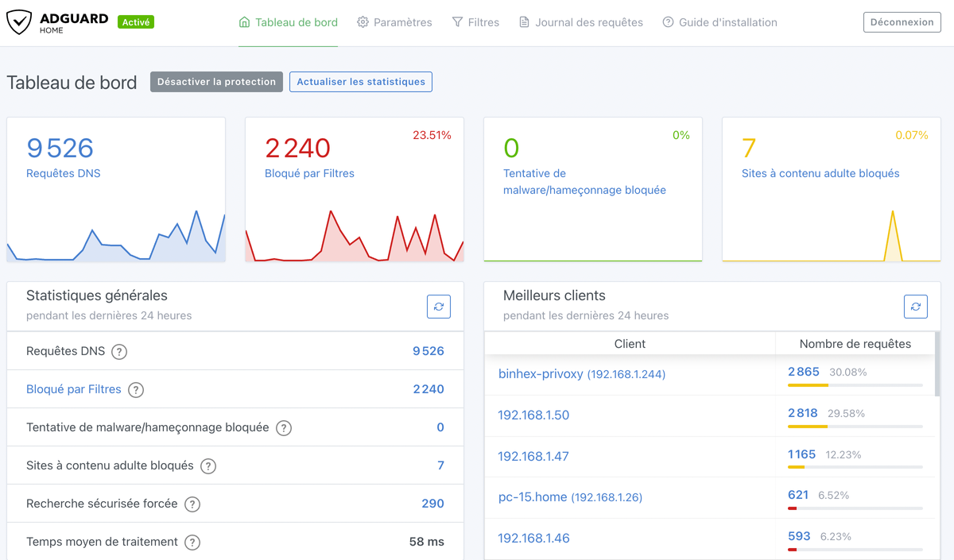Viewport: 954px width, 560px height.
Task: Open the Paramètres menu
Action: (x=394, y=22)
